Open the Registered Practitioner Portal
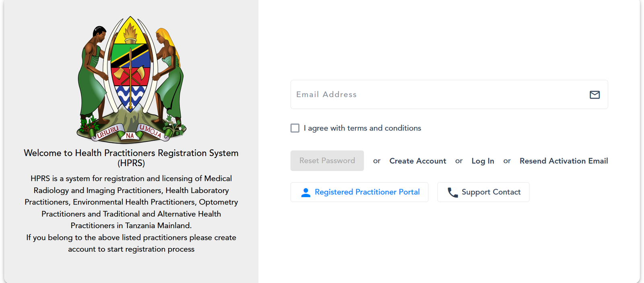 tap(359, 192)
